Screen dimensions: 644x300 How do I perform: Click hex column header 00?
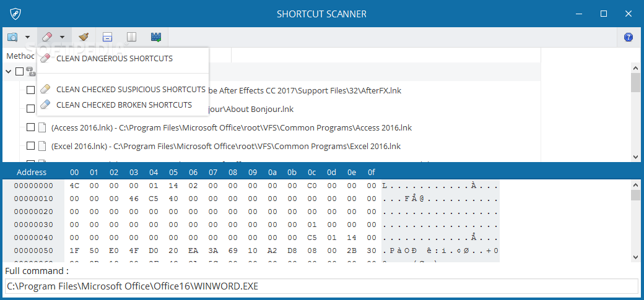pyautogui.click(x=74, y=172)
